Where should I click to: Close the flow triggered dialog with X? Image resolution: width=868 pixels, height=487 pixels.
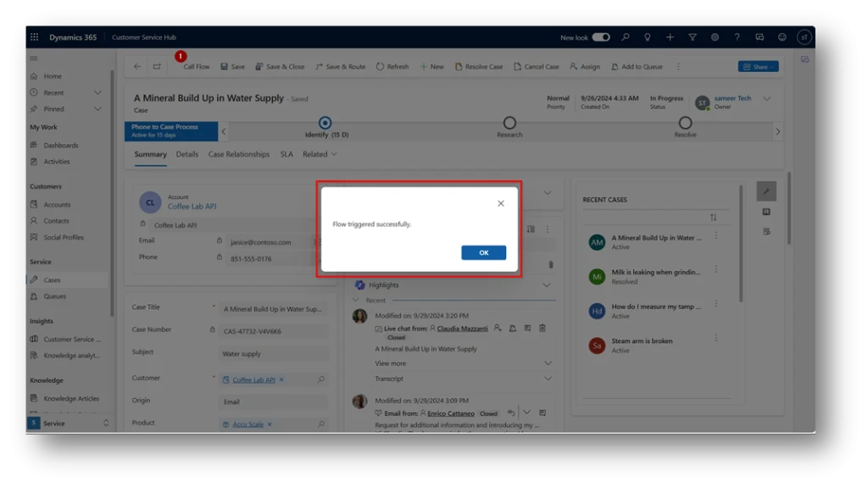pos(500,203)
